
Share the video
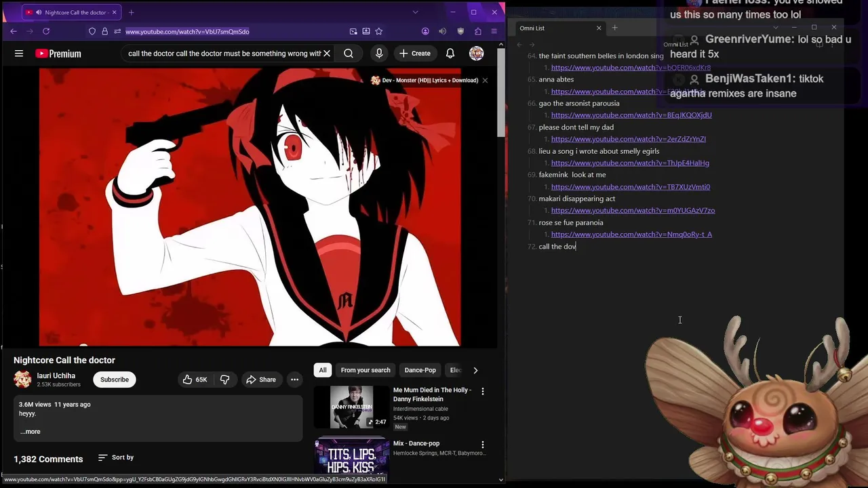coord(261,380)
